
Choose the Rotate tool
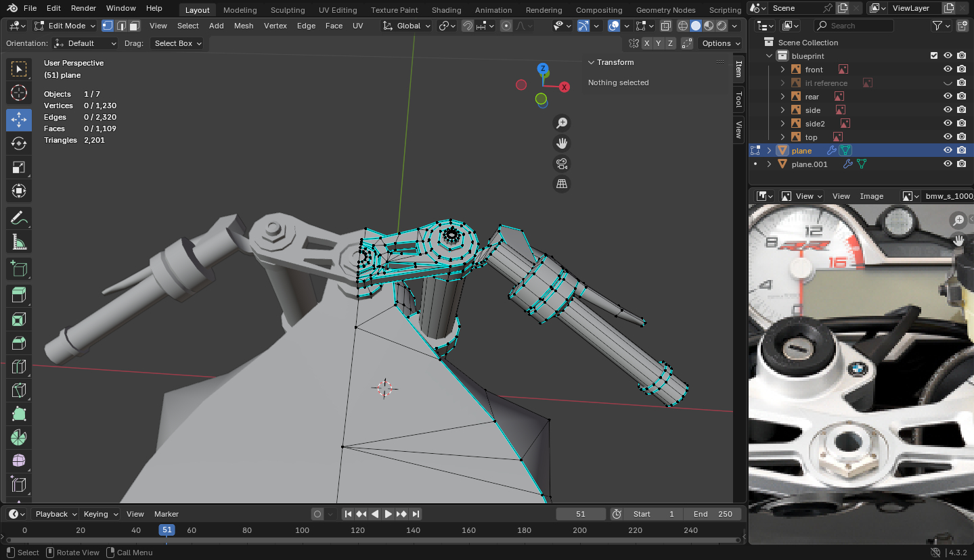[19, 143]
